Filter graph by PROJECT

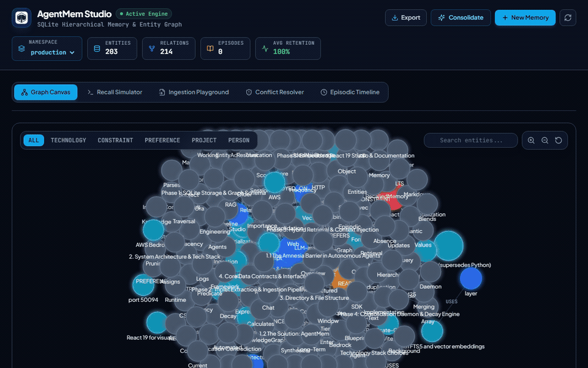pos(205,140)
